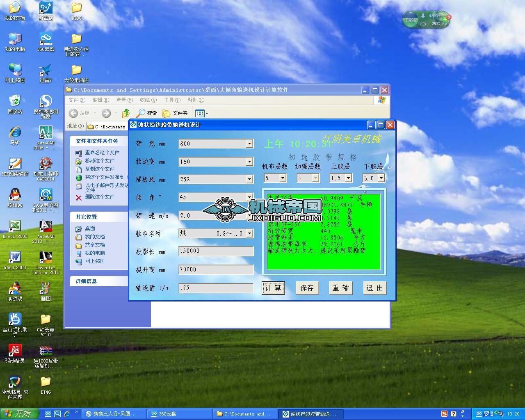Screen dimensions: 525x420
Task: Select the CAXA电子图板 desktop shortcut
Action: point(46,200)
